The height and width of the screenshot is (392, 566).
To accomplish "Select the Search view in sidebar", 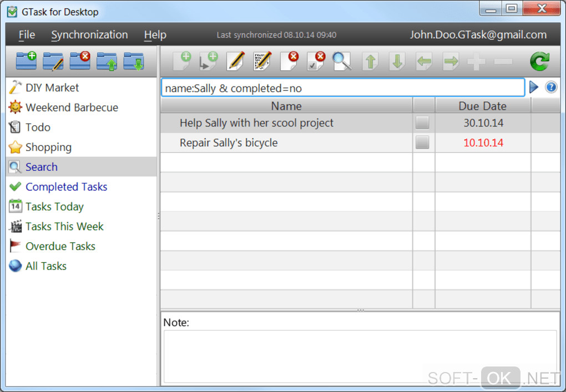I will 82,166.
